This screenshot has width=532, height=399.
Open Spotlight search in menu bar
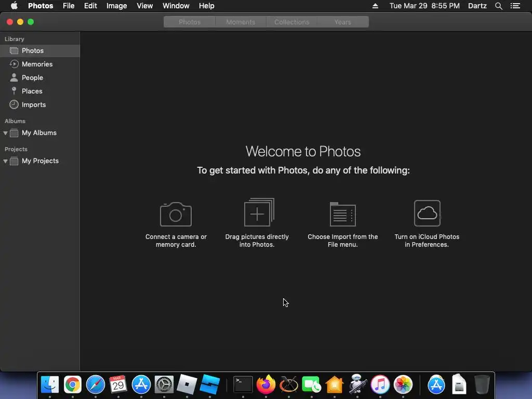pyautogui.click(x=498, y=6)
